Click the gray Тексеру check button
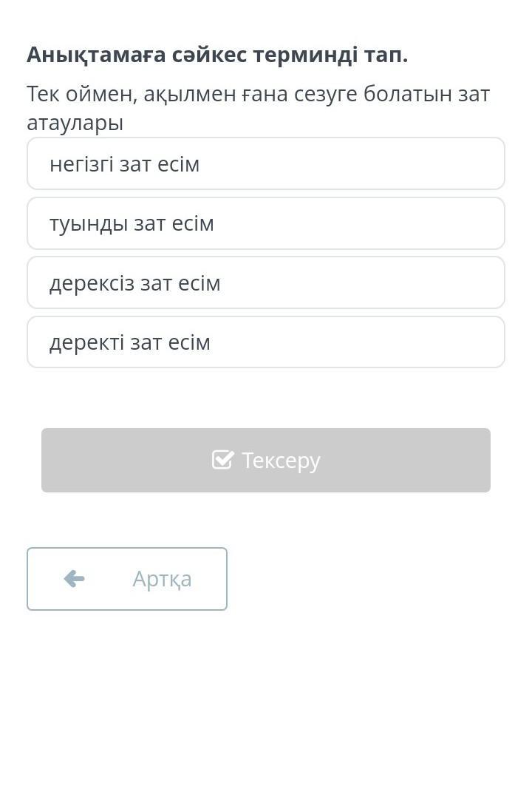This screenshot has height=800, width=532. [x=266, y=460]
